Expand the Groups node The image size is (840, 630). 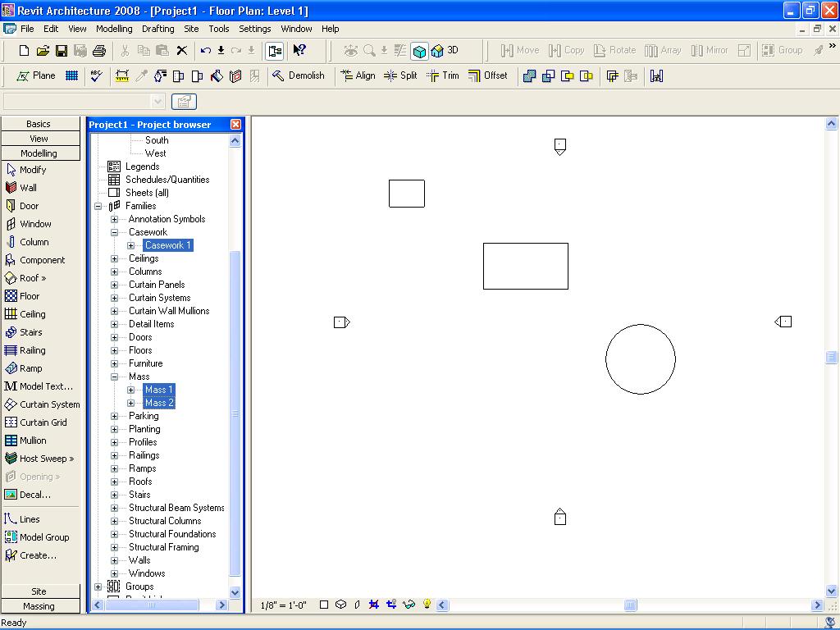click(x=98, y=587)
